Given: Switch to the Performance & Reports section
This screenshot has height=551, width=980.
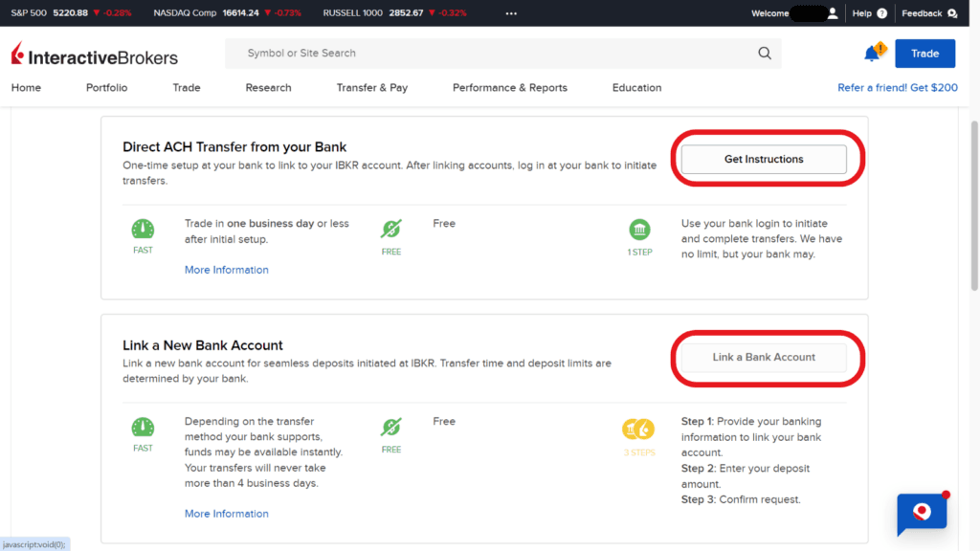Looking at the screenshot, I should (509, 87).
